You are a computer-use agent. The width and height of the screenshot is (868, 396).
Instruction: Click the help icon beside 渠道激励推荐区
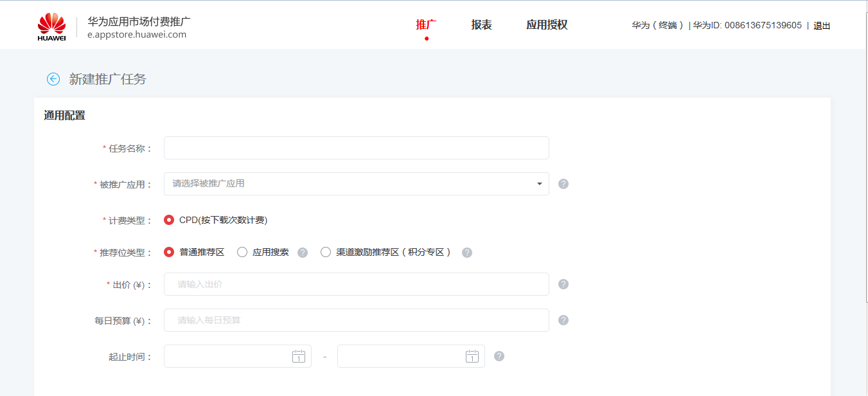(x=466, y=252)
